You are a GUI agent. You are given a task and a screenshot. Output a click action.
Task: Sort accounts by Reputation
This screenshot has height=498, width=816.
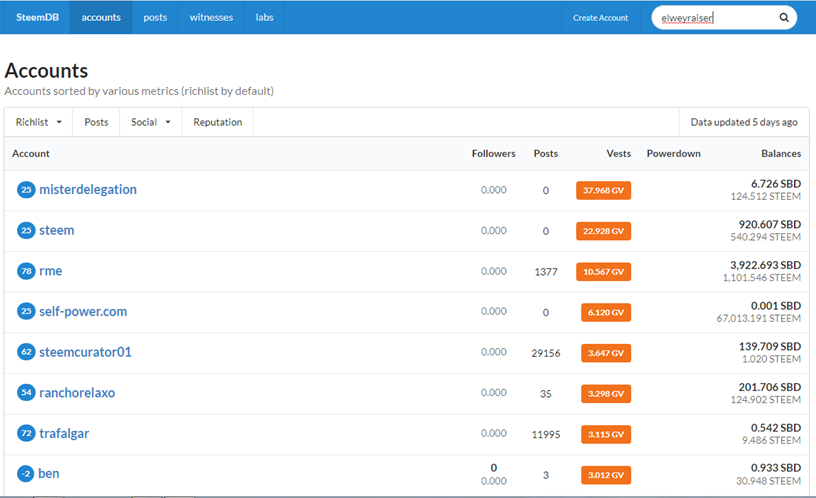218,122
